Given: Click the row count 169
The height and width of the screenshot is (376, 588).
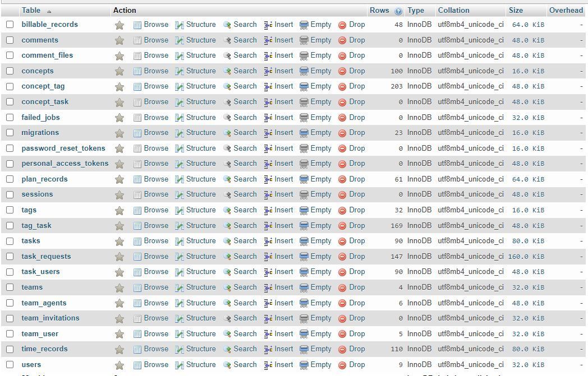Looking at the screenshot, I should [396, 226].
